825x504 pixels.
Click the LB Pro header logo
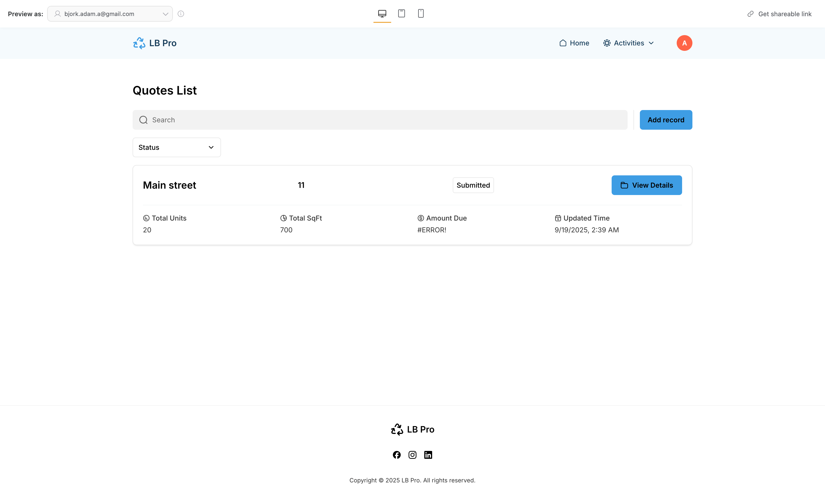pyautogui.click(x=155, y=43)
